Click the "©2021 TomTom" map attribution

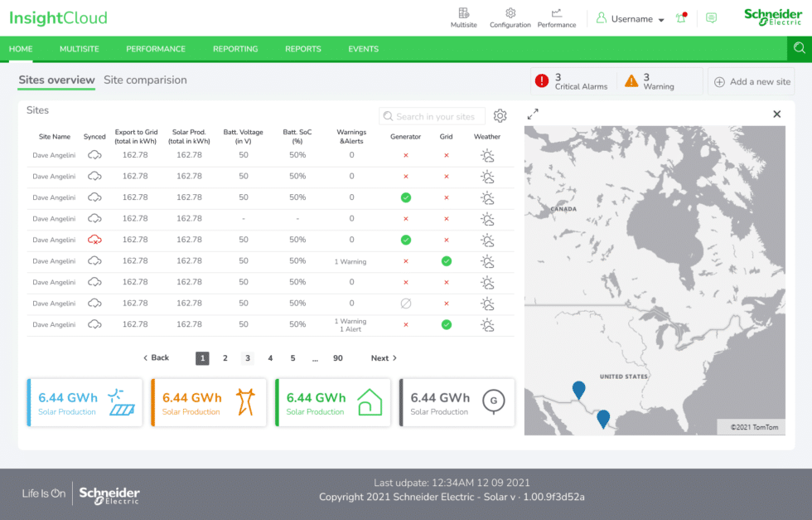click(755, 427)
